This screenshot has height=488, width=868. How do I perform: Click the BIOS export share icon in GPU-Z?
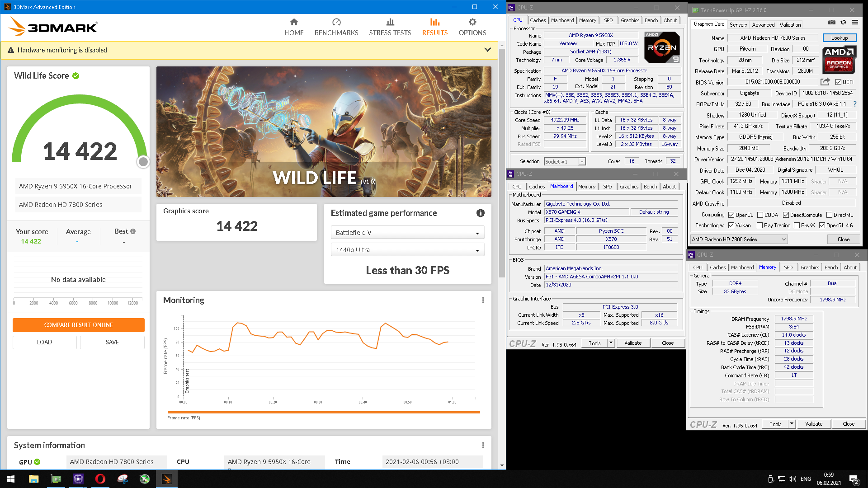pyautogui.click(x=825, y=82)
